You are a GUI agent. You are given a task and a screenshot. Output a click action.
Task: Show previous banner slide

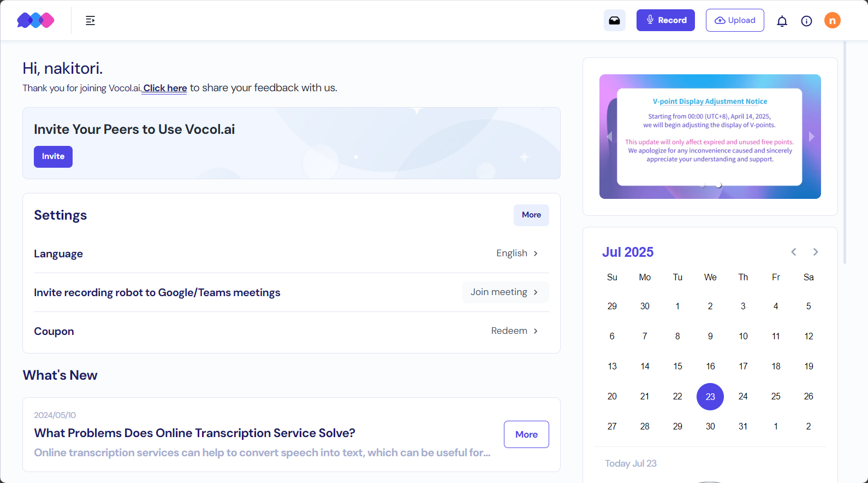click(x=609, y=137)
